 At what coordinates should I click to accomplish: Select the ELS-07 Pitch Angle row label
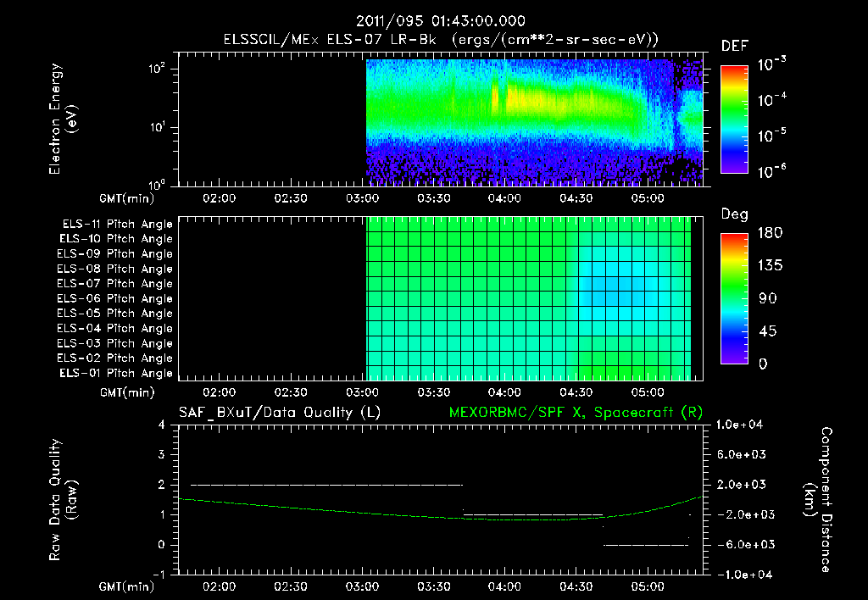click(x=115, y=284)
